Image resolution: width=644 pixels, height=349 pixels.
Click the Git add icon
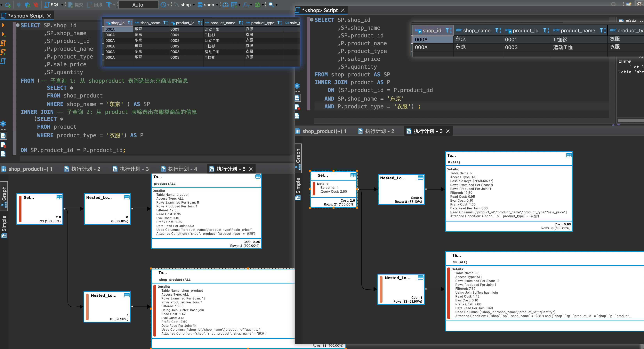pos(234,5)
